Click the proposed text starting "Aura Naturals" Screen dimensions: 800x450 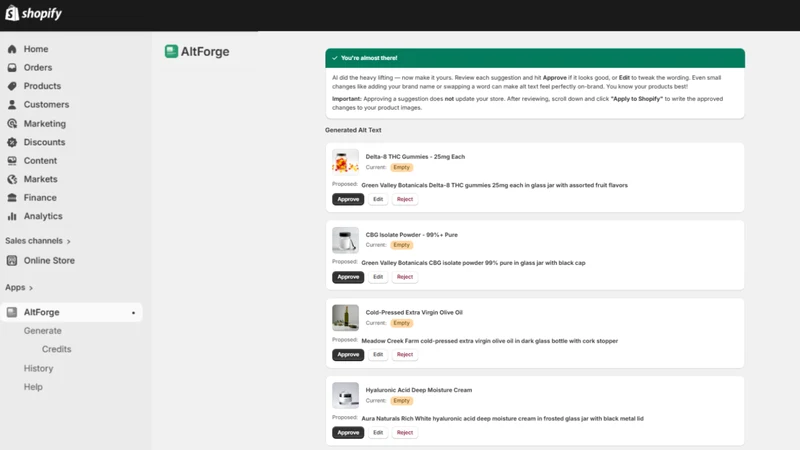click(x=503, y=418)
